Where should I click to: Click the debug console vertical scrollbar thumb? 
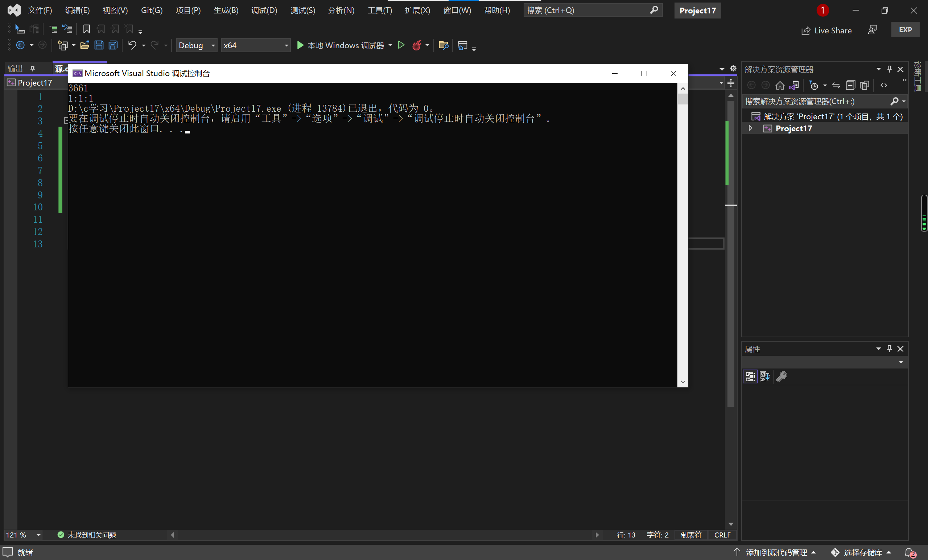coord(682,99)
